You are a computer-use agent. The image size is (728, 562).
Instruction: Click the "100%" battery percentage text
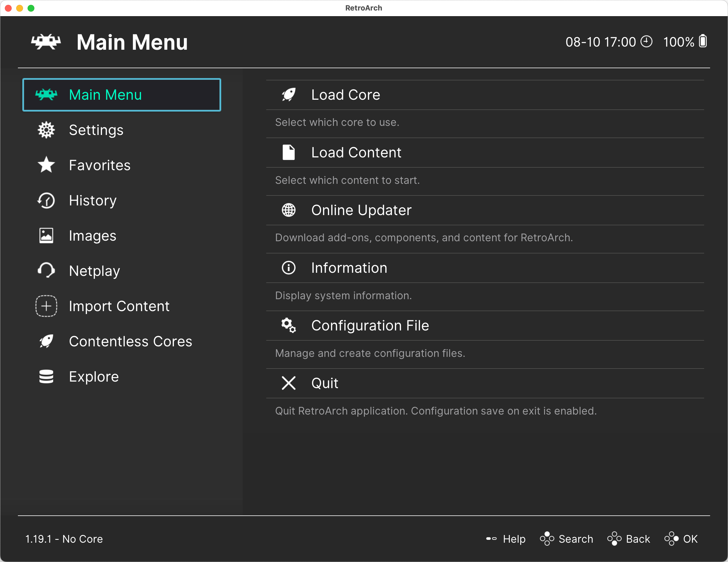click(x=679, y=42)
